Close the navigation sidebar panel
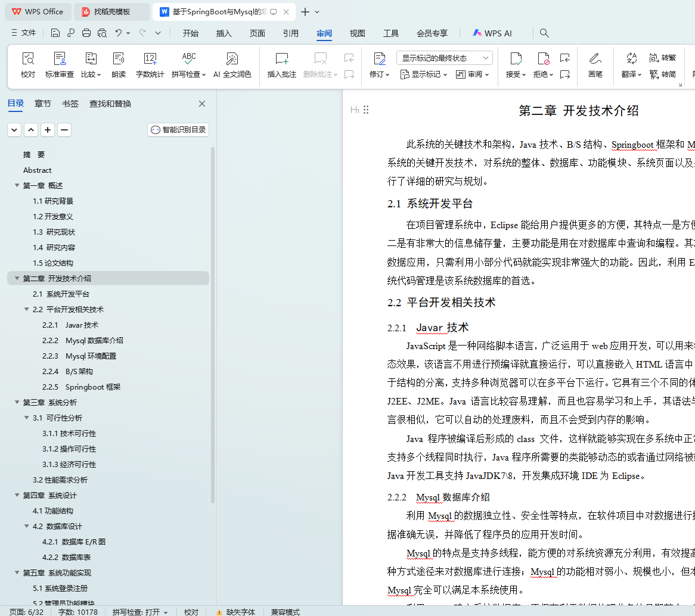695x616 pixels. (202, 104)
